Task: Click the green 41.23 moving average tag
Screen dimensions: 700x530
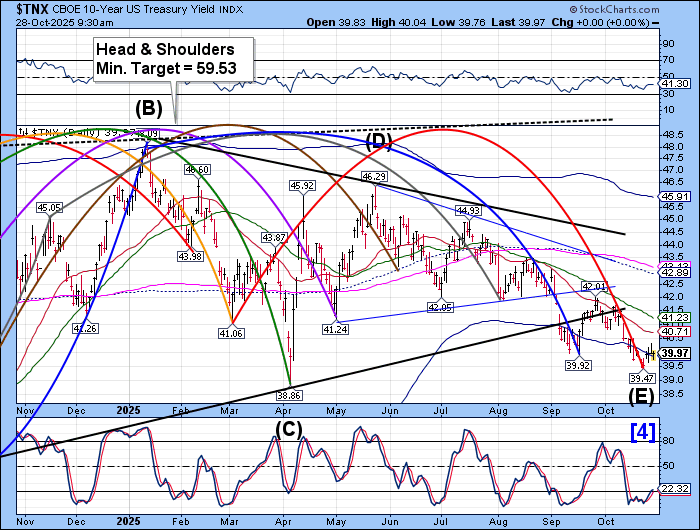Action: tap(676, 317)
